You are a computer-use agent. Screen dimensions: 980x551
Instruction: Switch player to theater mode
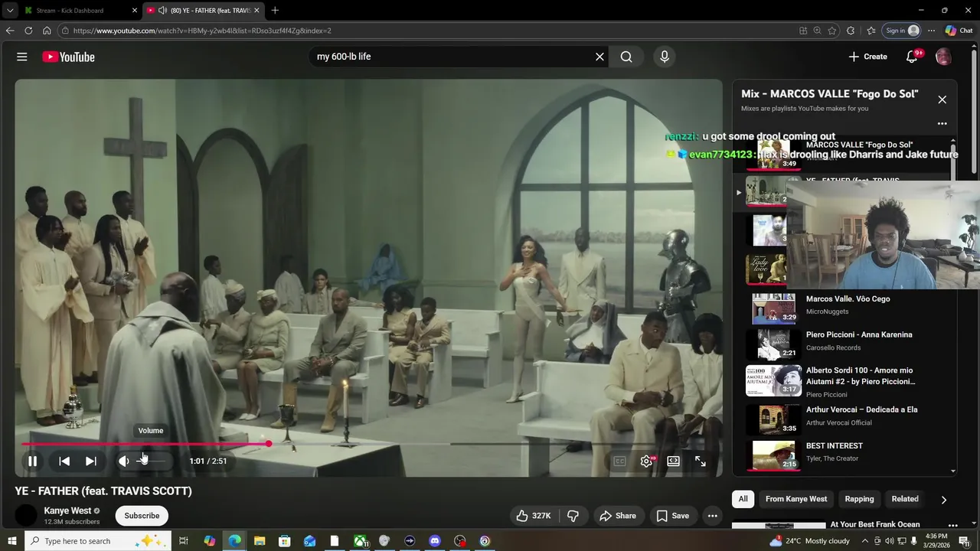(x=673, y=461)
